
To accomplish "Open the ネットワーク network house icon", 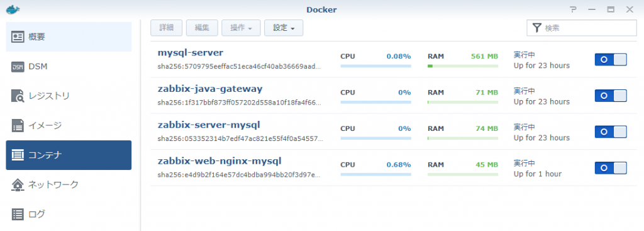I will (x=18, y=184).
